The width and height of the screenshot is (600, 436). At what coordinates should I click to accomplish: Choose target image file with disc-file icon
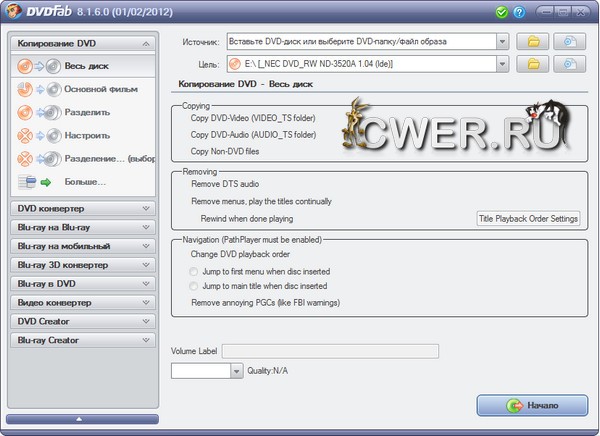(x=569, y=64)
